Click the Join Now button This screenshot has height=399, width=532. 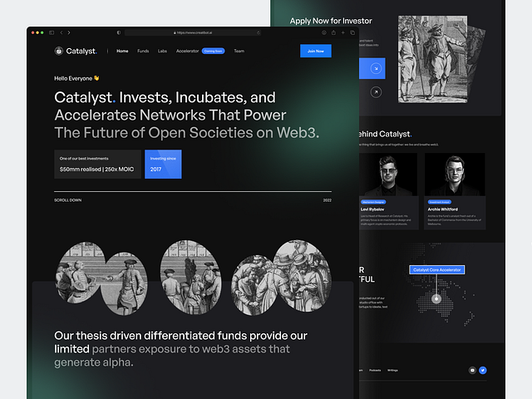pyautogui.click(x=316, y=51)
